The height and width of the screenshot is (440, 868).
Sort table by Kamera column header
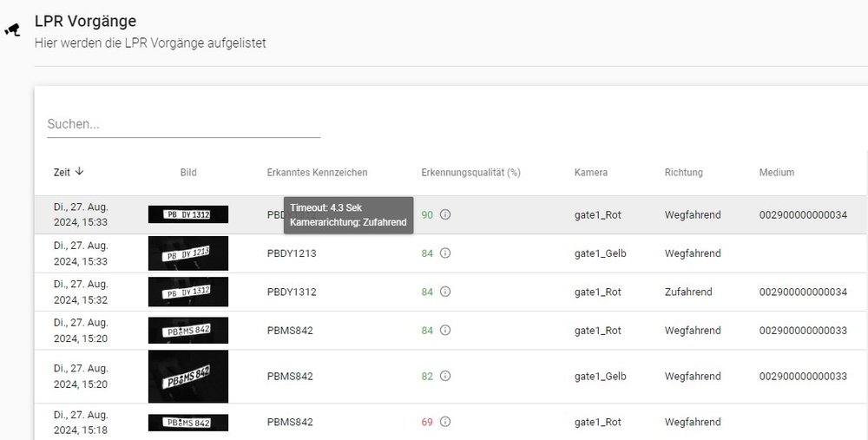tap(590, 173)
